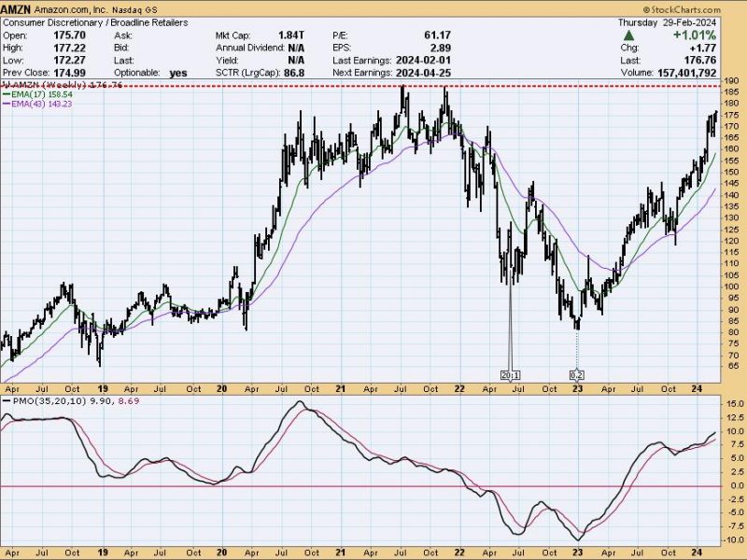Click the Amazon.com, Inc. company name
747x560 pixels.
pyautogui.click(x=71, y=9)
